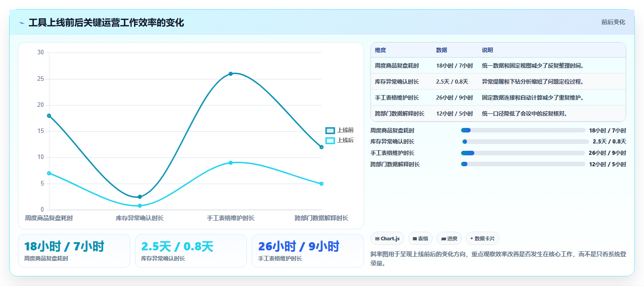Click y-axis tick label 25

click(x=40, y=79)
